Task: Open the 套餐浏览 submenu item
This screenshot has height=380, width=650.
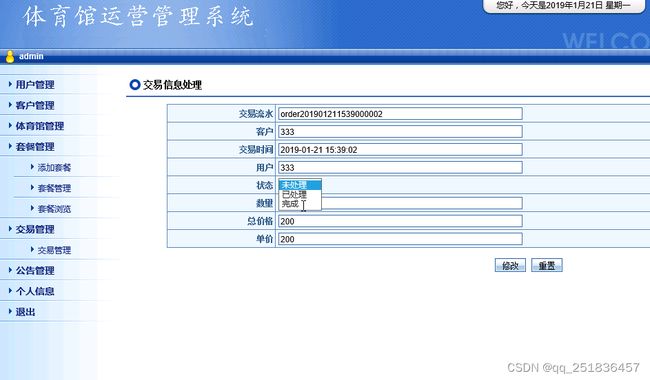Action: (54, 209)
